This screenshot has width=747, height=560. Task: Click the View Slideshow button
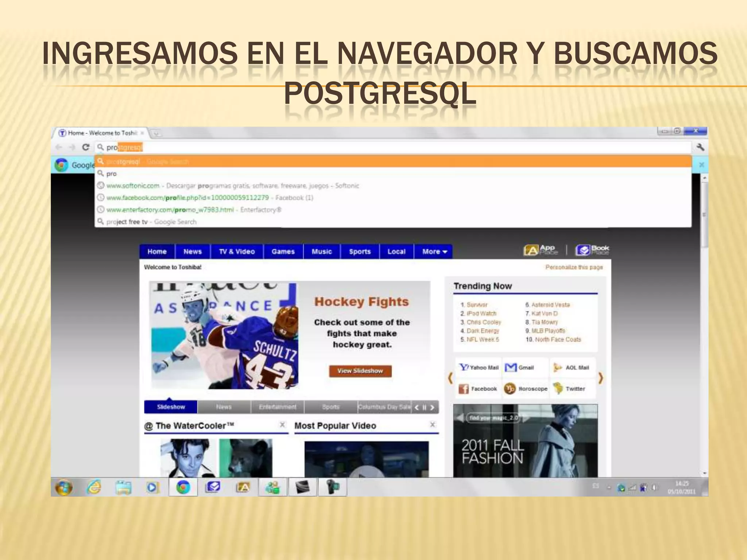coord(360,371)
